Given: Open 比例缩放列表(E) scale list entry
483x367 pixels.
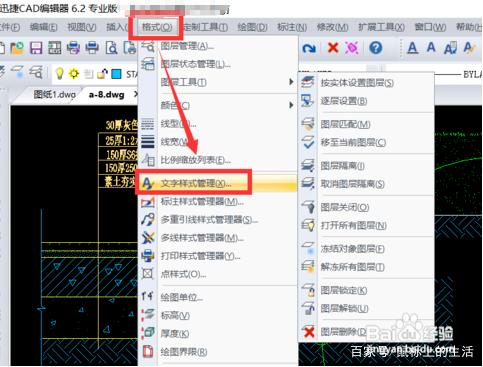Looking at the screenshot, I should coord(195,160).
